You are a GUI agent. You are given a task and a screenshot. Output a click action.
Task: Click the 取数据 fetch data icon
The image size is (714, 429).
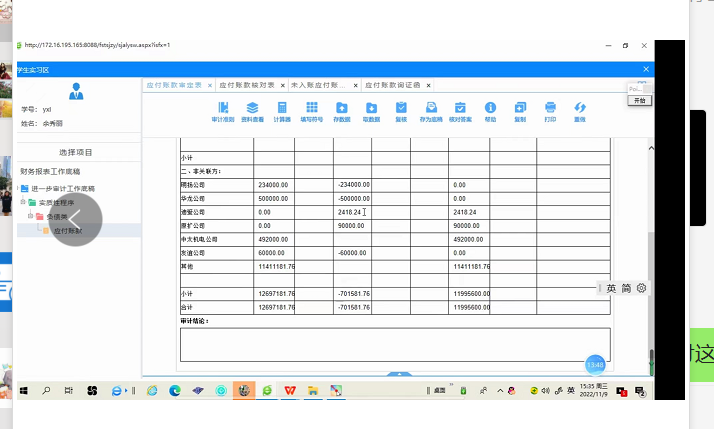[371, 110]
